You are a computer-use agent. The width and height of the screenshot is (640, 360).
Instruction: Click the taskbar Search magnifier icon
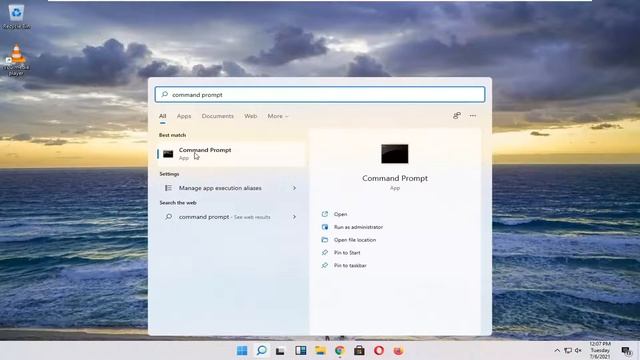[x=262, y=351]
